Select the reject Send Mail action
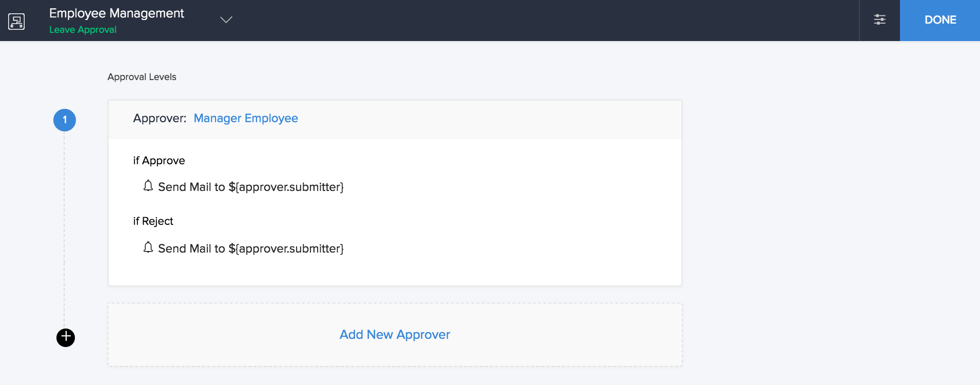The width and height of the screenshot is (980, 385). (x=250, y=248)
